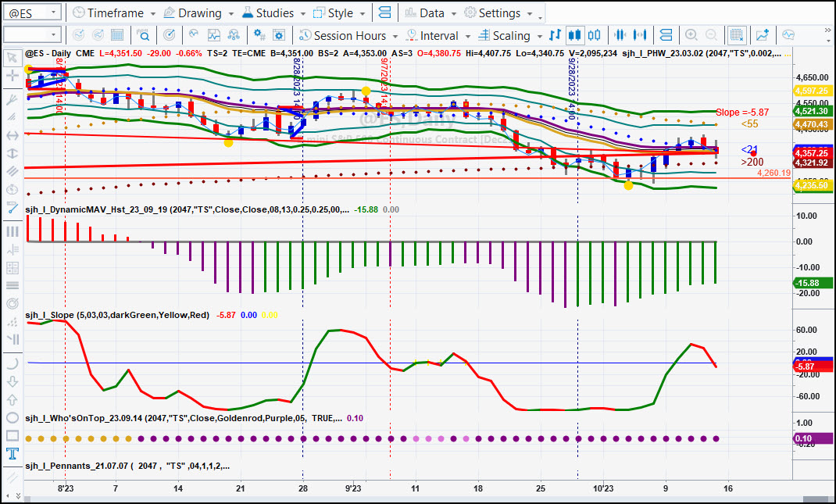Click the 4,260.19 horizontal line label
Image resolution: width=836 pixels, height=504 pixels.
773,173
